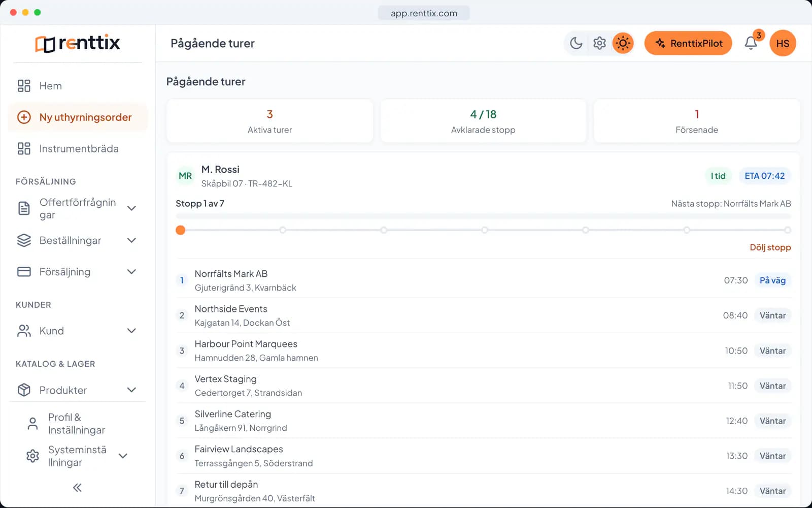Expand Kund chevron
This screenshot has width=812, height=508.
tap(131, 331)
